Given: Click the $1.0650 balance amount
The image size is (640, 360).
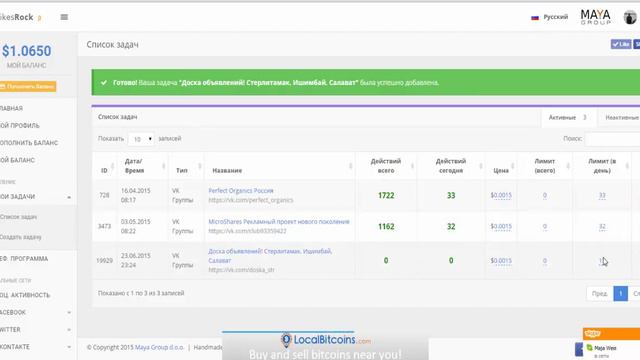Looking at the screenshot, I should pyautogui.click(x=27, y=51).
